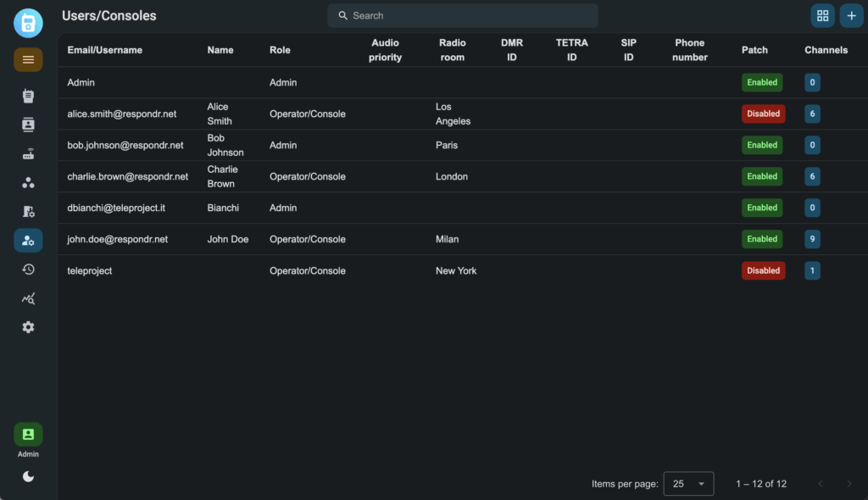Add a new user with plus button
Viewport: 868px width, 500px height.
851,15
